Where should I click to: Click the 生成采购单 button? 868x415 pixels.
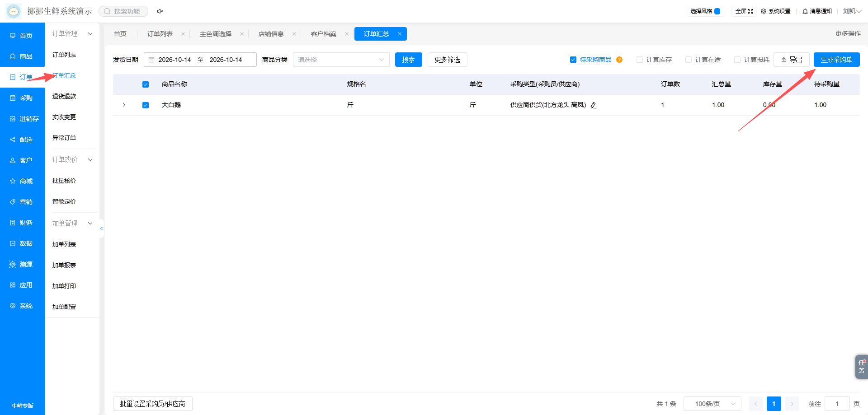pos(837,60)
